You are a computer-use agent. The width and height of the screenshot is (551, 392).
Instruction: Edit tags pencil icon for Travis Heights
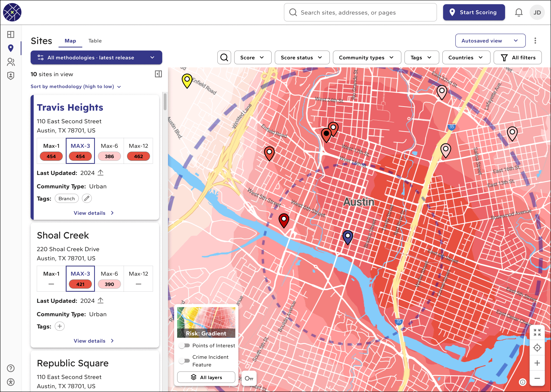tap(87, 198)
